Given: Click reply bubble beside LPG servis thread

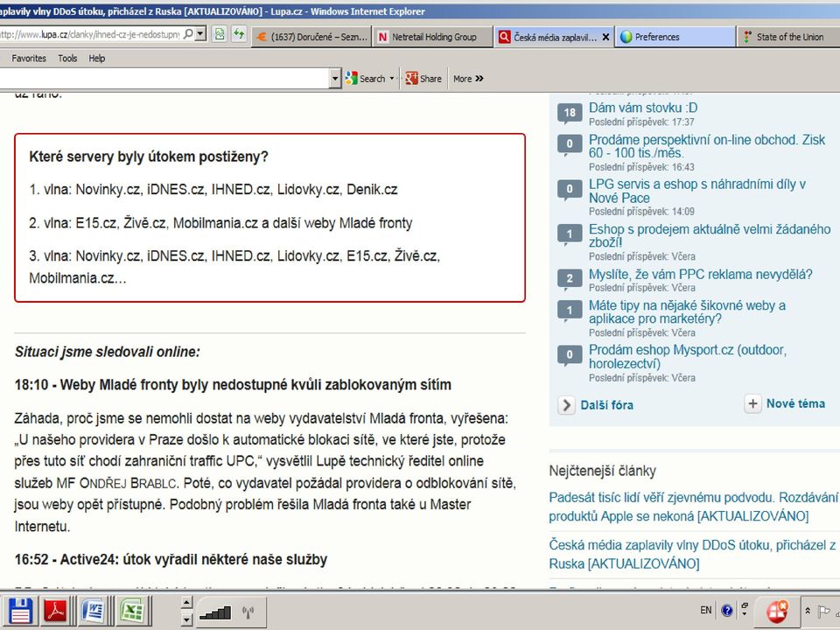Looking at the screenshot, I should point(570,190).
